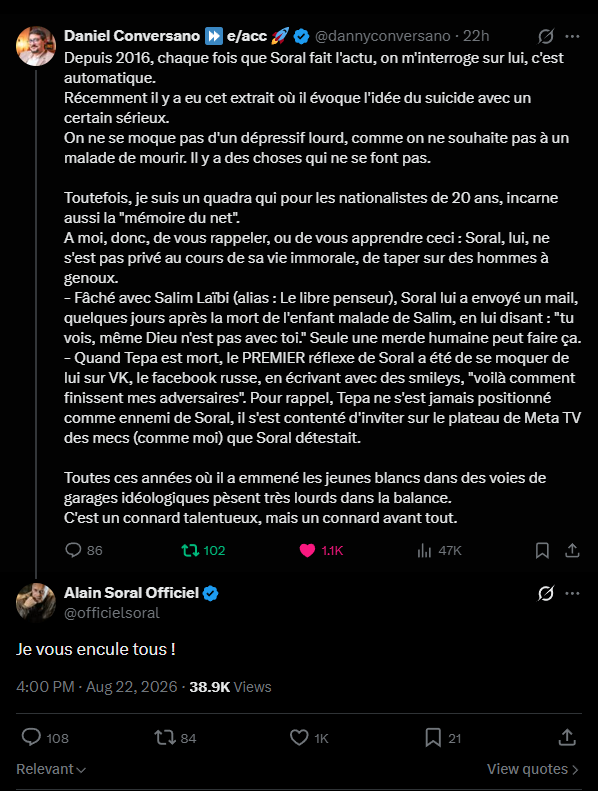The width and height of the screenshot is (598, 791).
Task: Reply to Daniel Conversano's post with 86 comments
Action: click(84, 550)
